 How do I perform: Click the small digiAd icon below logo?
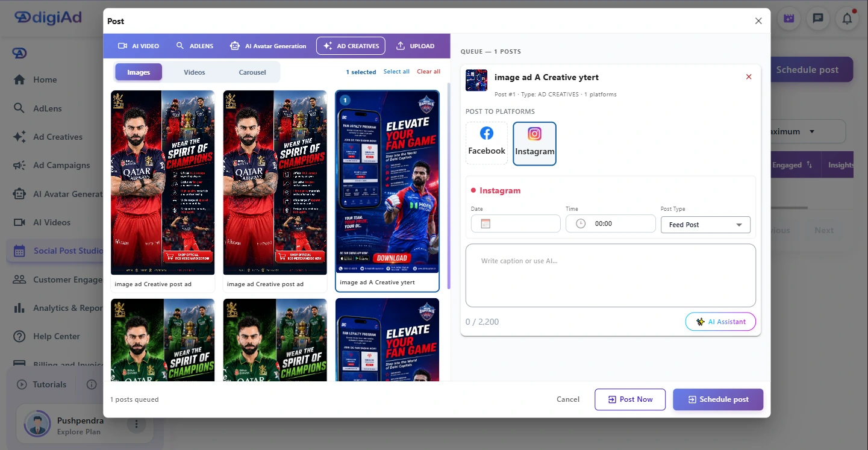click(19, 54)
